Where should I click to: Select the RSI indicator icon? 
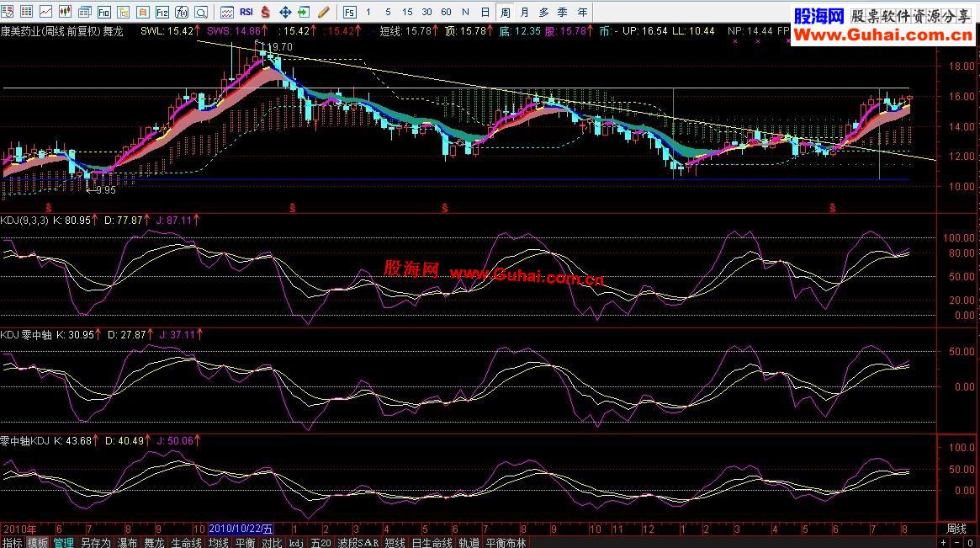246,11
